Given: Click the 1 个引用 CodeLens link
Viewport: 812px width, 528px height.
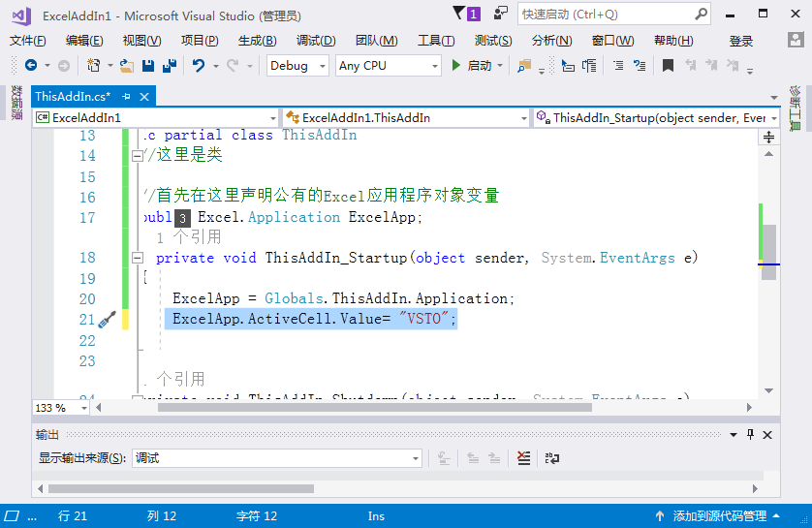Looking at the screenshot, I should pos(189,237).
